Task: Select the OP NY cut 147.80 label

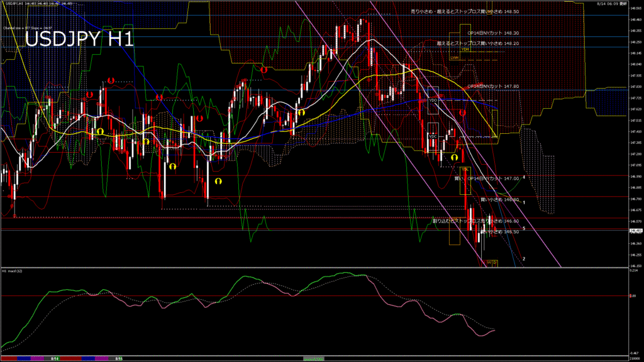Action: (493, 86)
